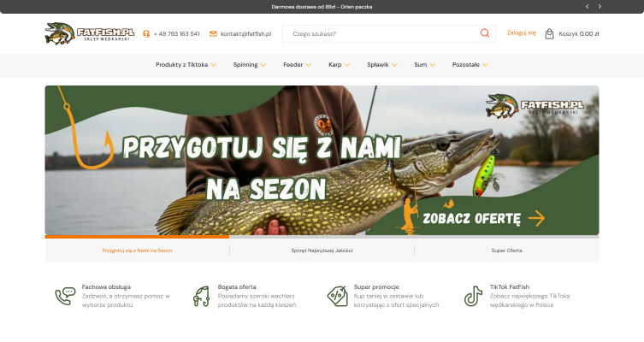Image resolution: width=644 pixels, height=342 pixels.
Task: Select the Super Oferta slide tab
Action: point(506,251)
